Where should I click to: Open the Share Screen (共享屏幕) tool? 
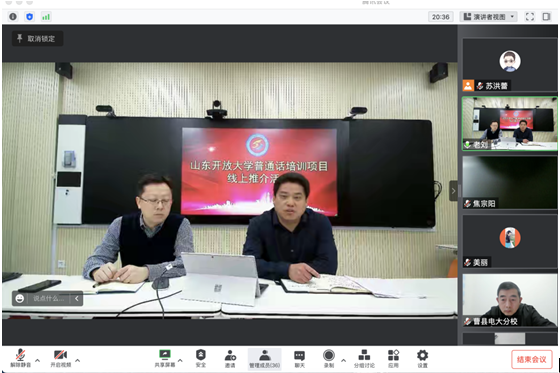[x=165, y=358]
